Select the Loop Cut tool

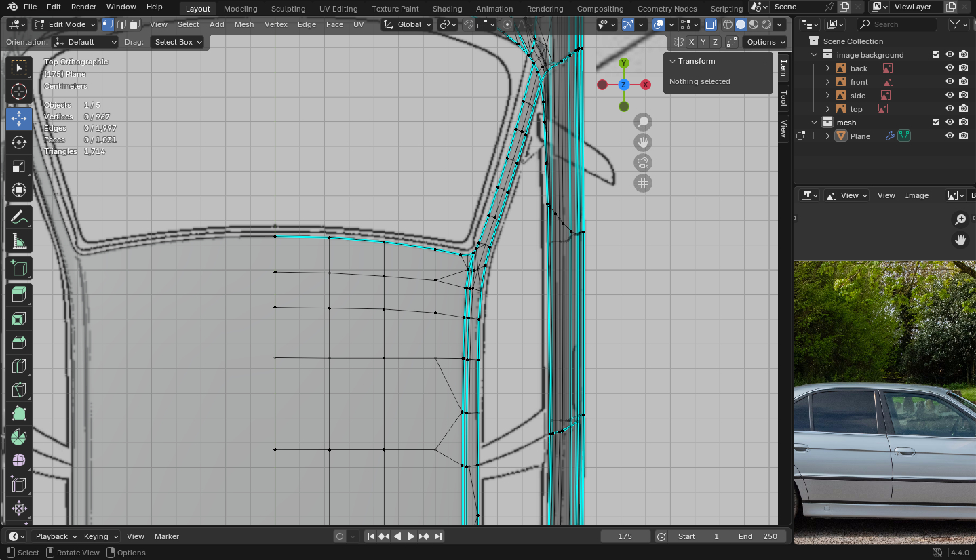point(19,367)
